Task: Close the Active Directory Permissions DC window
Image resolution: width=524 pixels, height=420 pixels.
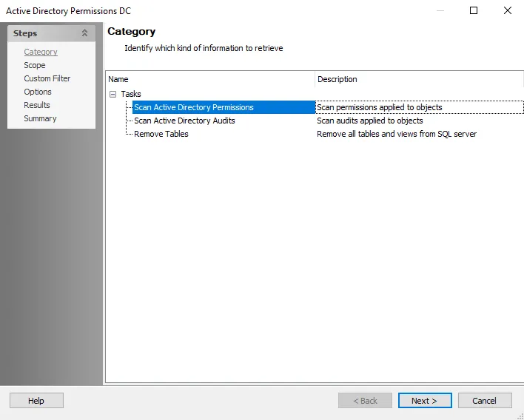Action: point(507,10)
